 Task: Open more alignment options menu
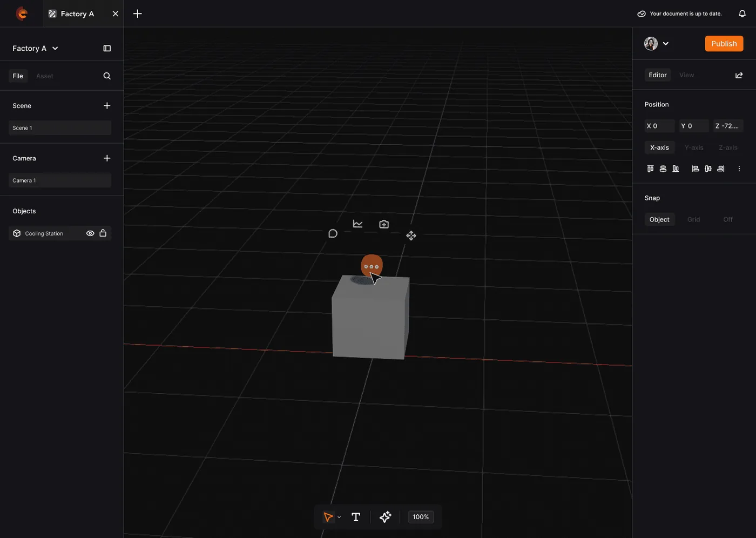click(739, 169)
